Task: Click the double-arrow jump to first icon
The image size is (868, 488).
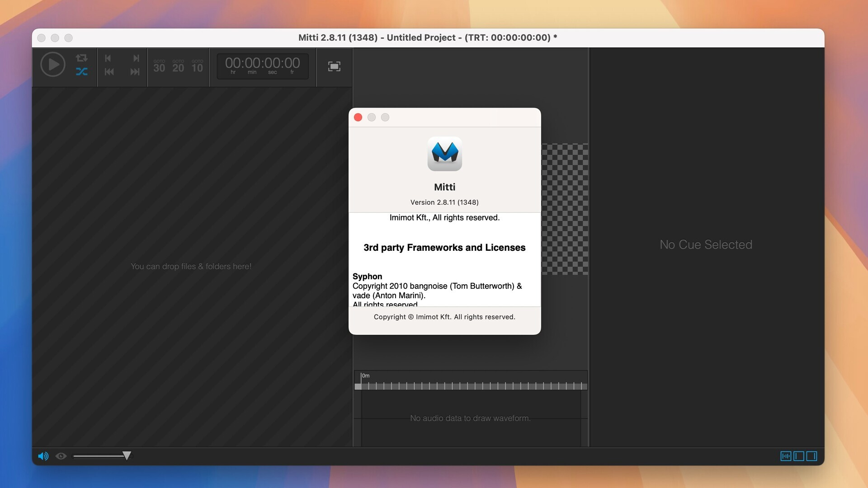Action: tap(109, 72)
